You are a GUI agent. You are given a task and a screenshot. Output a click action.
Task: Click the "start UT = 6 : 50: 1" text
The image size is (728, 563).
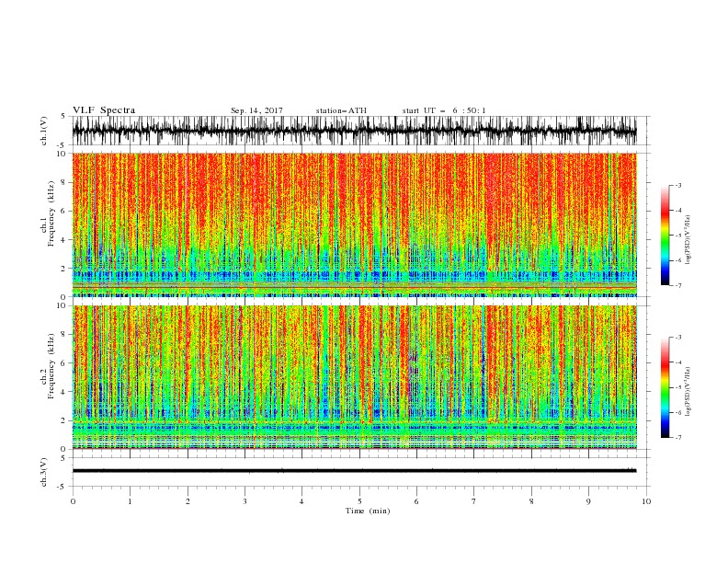coord(444,110)
